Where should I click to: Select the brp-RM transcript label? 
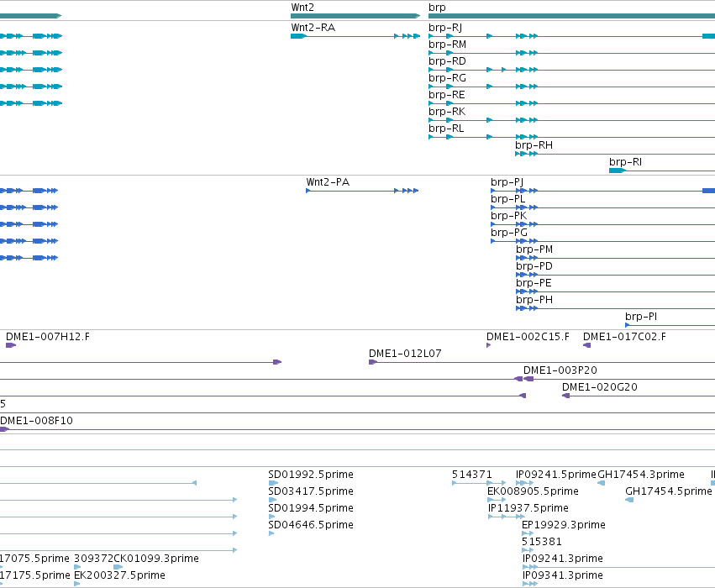(x=447, y=45)
